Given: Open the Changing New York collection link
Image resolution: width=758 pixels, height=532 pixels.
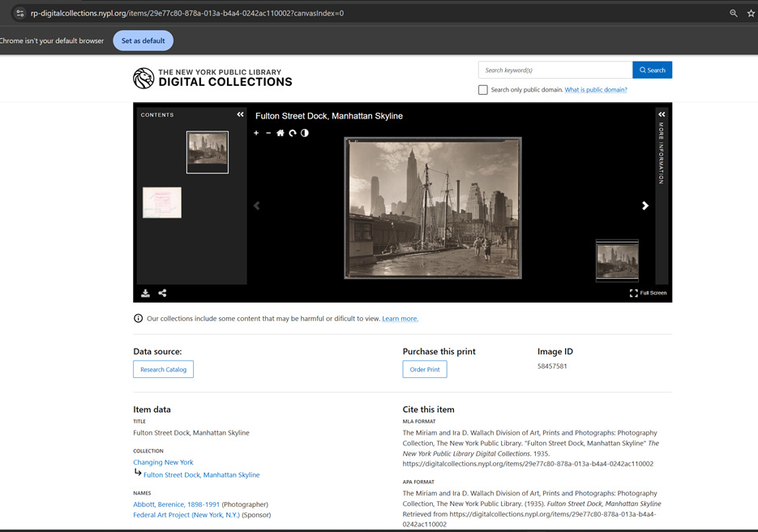Looking at the screenshot, I should coord(163,461).
